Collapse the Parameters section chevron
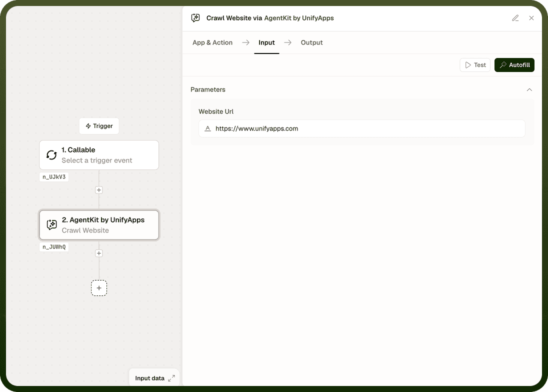Screen dimensions: 548x392 529,90
